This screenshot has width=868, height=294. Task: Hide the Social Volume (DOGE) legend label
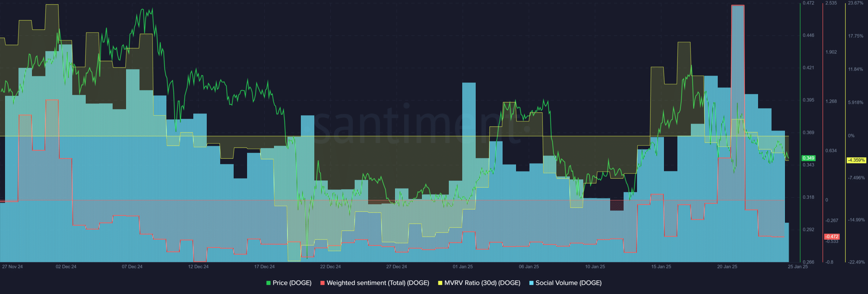tap(568, 283)
